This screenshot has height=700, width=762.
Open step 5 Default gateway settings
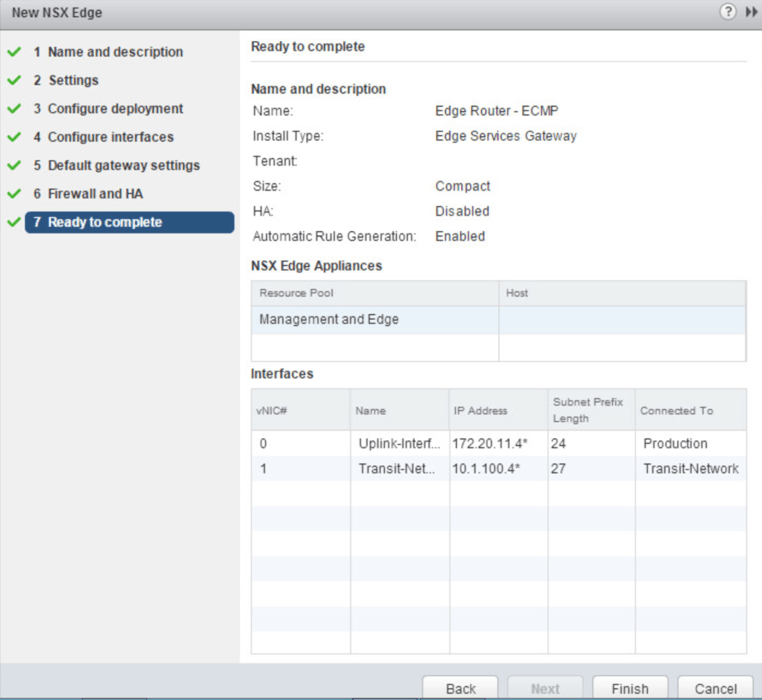click(123, 165)
